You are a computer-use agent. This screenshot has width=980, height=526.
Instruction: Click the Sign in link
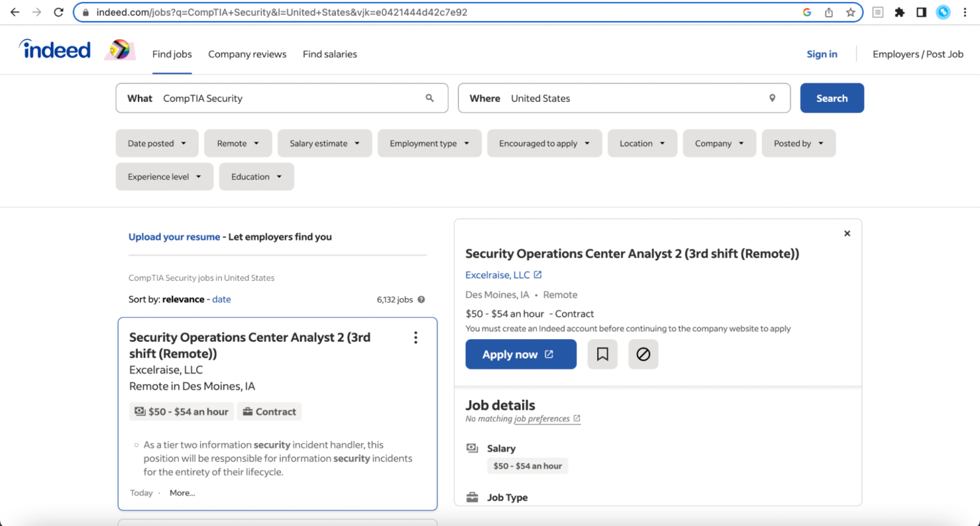822,54
